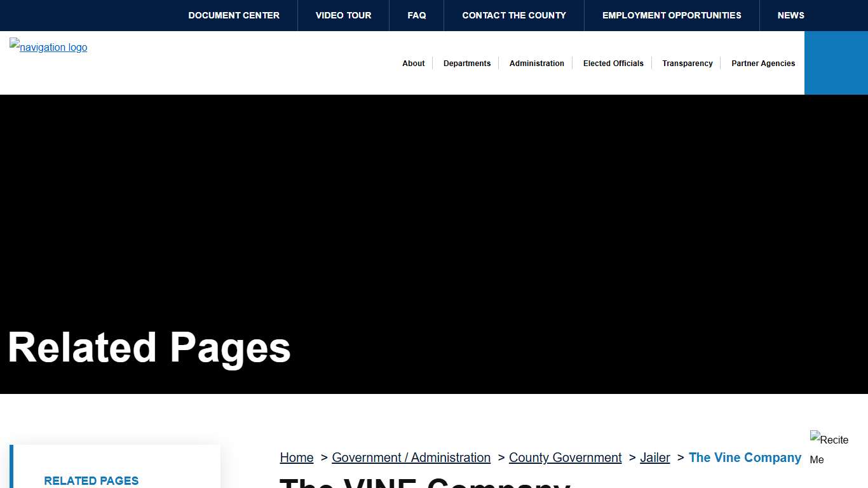The image size is (868, 488).
Task: Navigate to County Government breadcrumb
Action: point(565,457)
